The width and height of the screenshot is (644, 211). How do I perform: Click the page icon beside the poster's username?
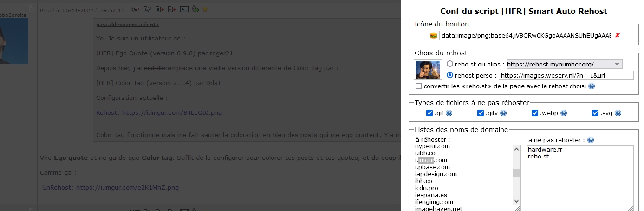31,8
